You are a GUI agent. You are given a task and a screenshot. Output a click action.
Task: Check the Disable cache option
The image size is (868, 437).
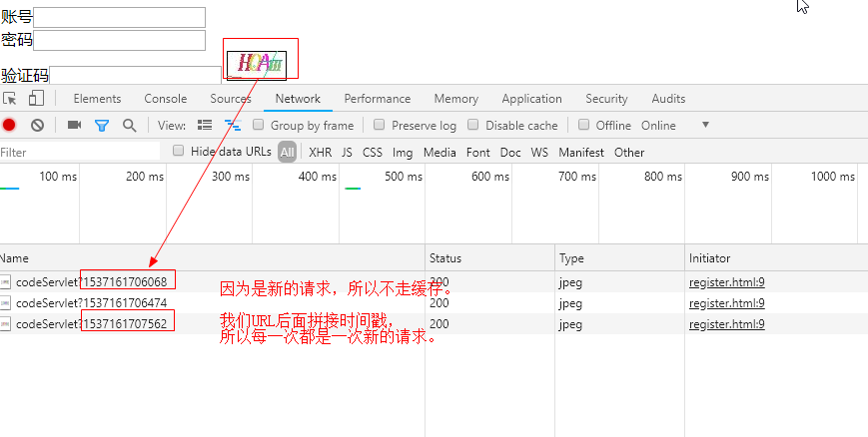pos(472,125)
